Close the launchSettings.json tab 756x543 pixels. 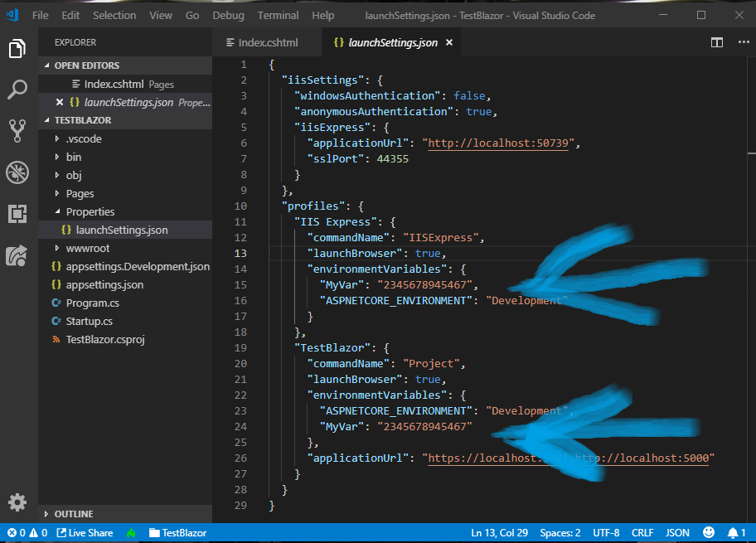click(449, 42)
